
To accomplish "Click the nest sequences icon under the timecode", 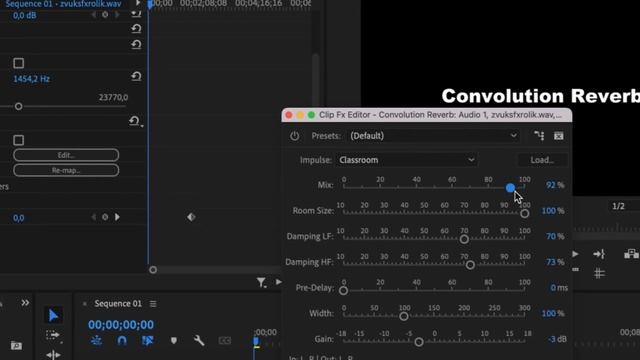I will (96, 340).
